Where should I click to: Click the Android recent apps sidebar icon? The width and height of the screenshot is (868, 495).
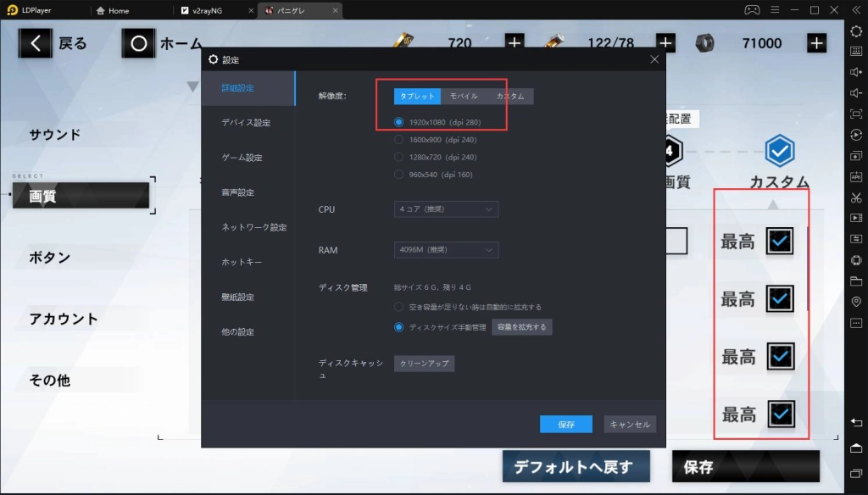(x=856, y=474)
